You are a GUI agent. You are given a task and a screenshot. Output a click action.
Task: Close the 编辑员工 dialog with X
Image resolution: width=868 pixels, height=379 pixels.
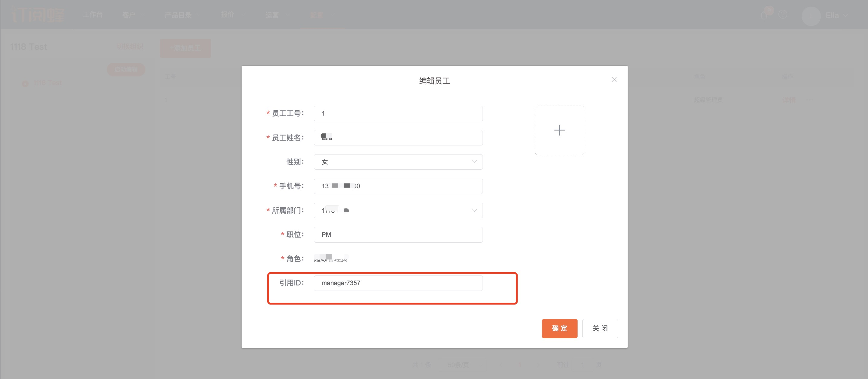click(x=614, y=80)
